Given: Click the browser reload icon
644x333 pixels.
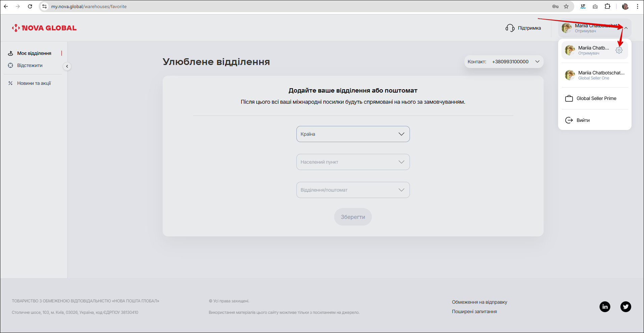Looking at the screenshot, I should [30, 6].
